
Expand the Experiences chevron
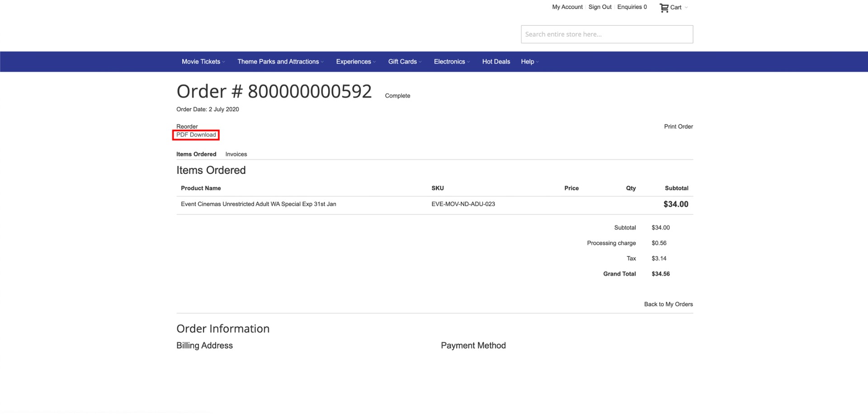(374, 62)
